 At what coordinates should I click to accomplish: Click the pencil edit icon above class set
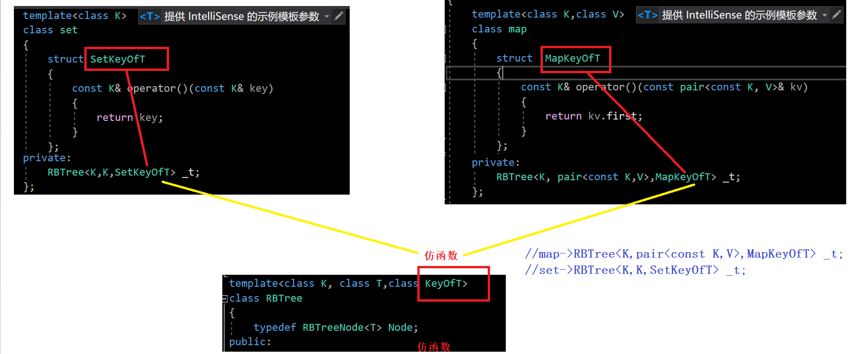339,17
